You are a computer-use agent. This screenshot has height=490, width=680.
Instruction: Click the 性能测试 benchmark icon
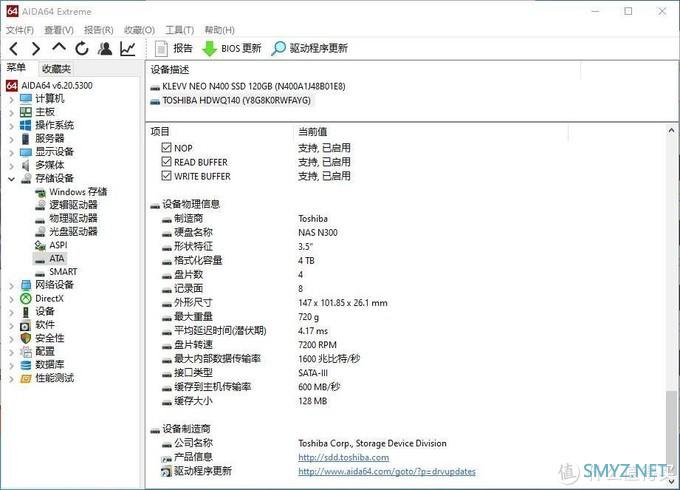click(x=26, y=379)
